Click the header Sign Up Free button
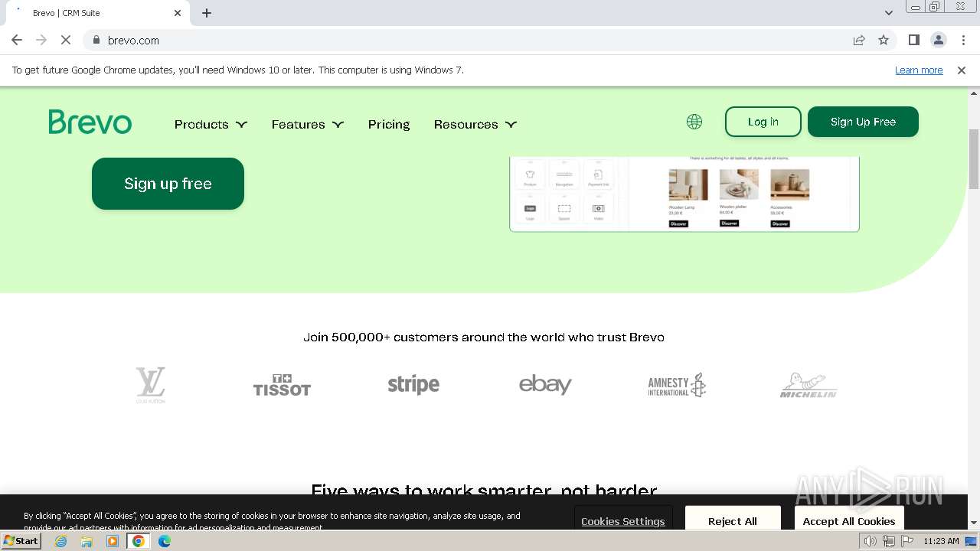 863,122
